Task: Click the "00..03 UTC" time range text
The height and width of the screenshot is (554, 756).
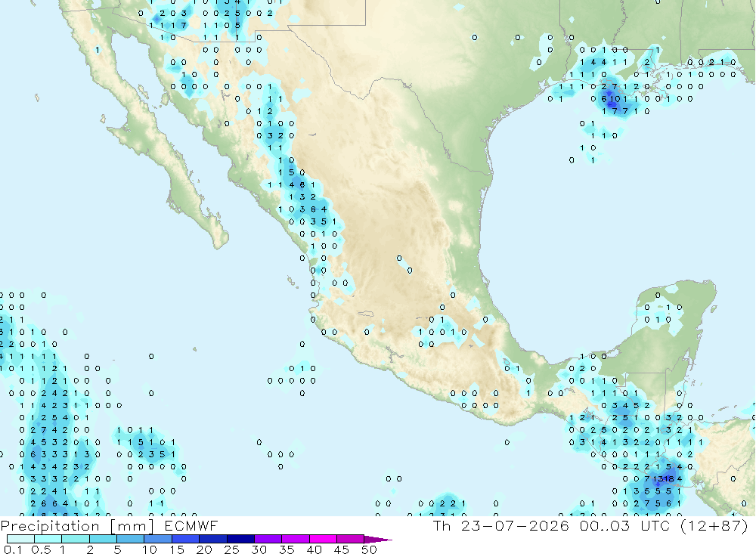Action: click(x=625, y=525)
